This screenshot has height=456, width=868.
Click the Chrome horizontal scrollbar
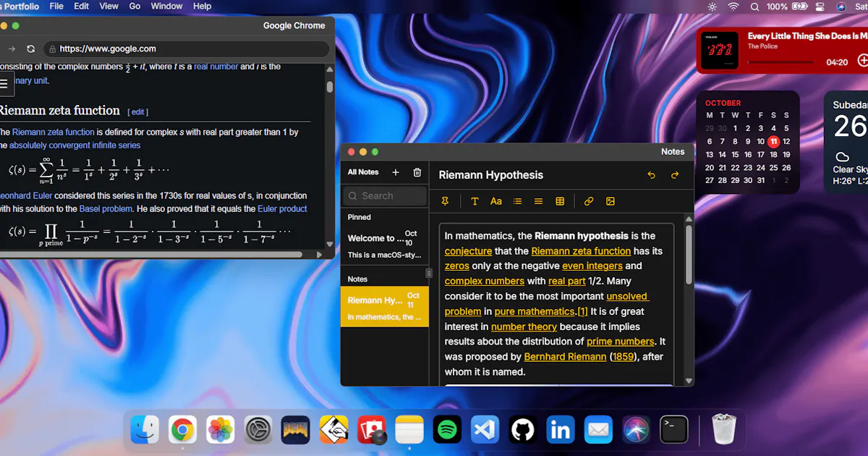pos(150,254)
